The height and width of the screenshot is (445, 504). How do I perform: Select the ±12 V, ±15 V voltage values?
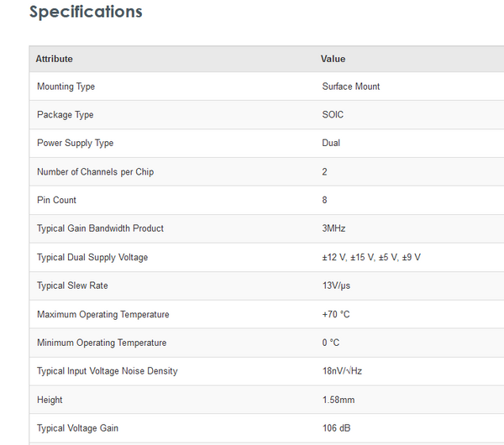[371, 257]
